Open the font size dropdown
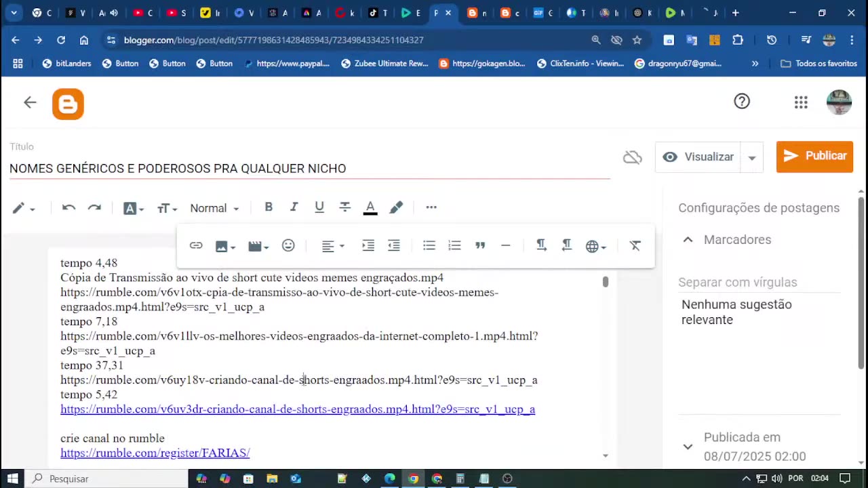Viewport: 868px width, 488px height. (167, 208)
